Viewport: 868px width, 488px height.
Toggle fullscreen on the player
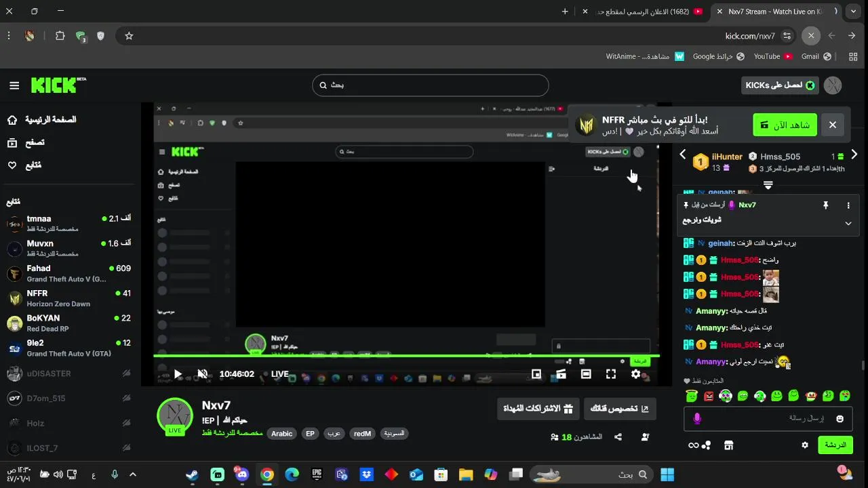610,374
